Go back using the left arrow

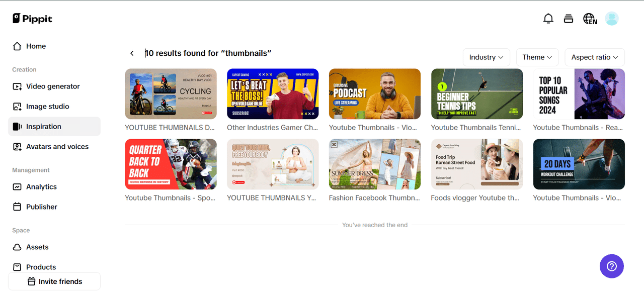(x=132, y=53)
